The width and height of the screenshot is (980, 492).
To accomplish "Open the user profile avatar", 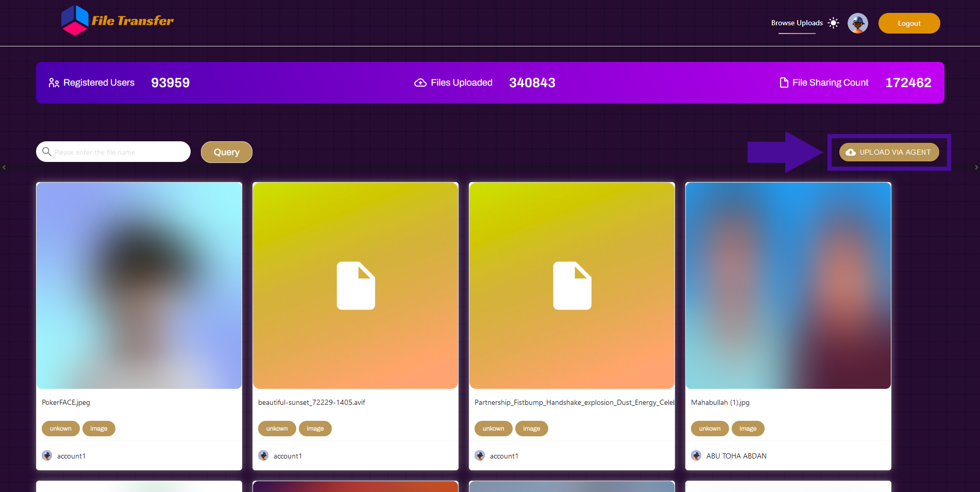I will [857, 23].
